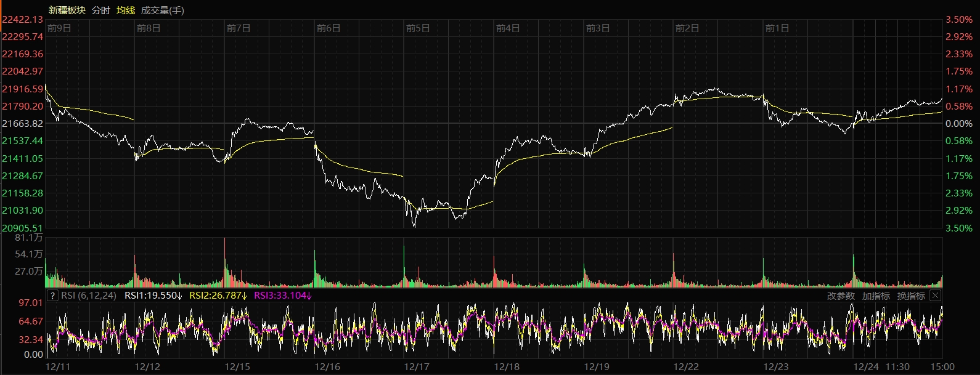Click the yellow RSI2 value label
The image size is (980, 375).
[x=218, y=296]
